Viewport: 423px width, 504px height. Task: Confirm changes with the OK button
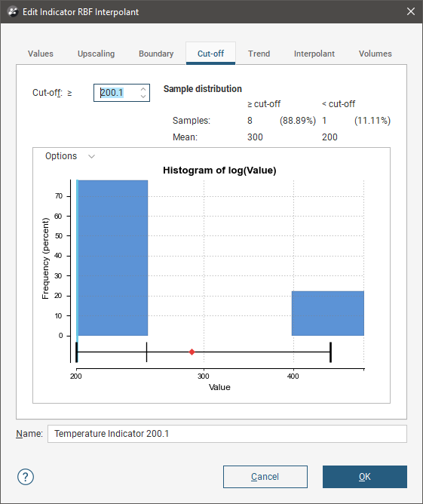point(365,477)
